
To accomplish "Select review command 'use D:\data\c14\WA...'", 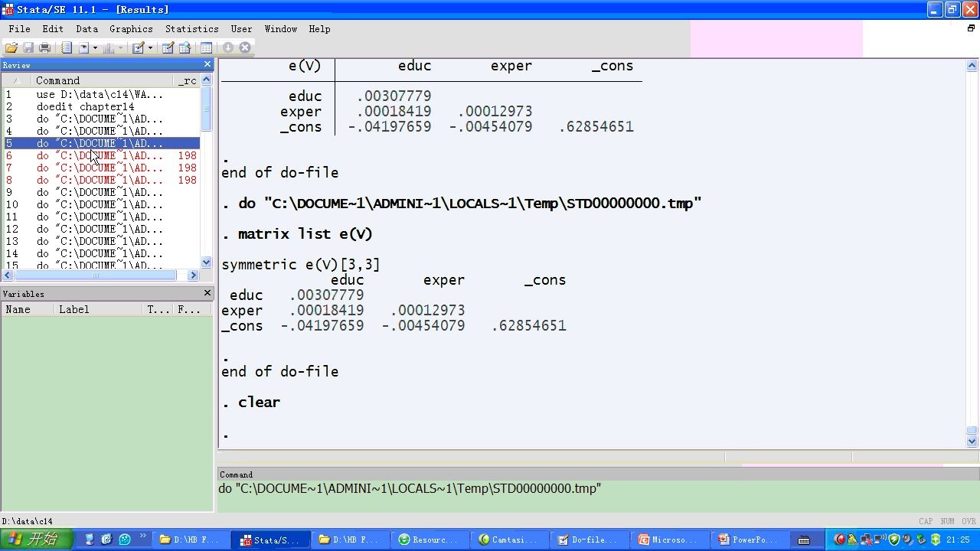I will pyautogui.click(x=100, y=94).
